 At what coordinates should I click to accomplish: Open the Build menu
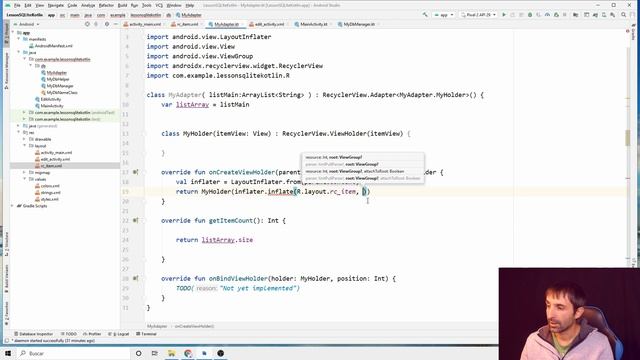point(122,5)
